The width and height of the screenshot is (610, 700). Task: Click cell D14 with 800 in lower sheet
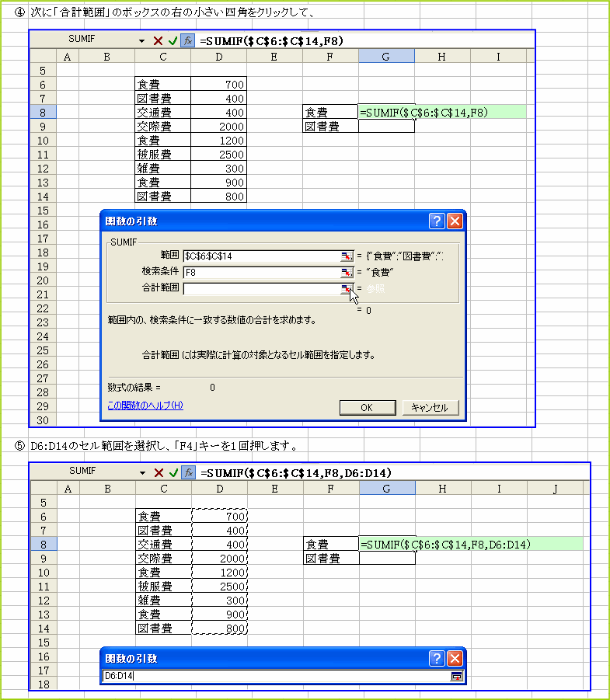point(220,629)
